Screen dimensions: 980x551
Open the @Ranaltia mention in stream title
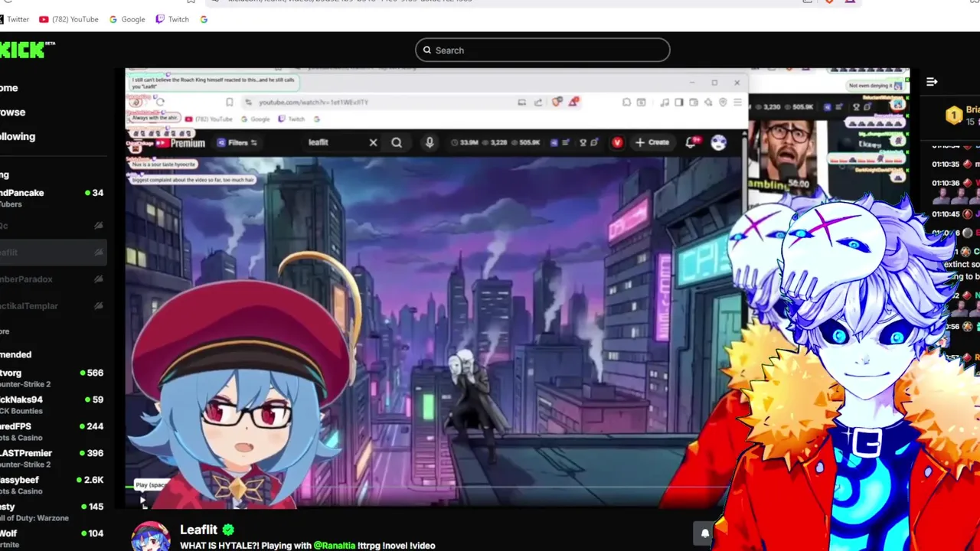click(x=335, y=546)
